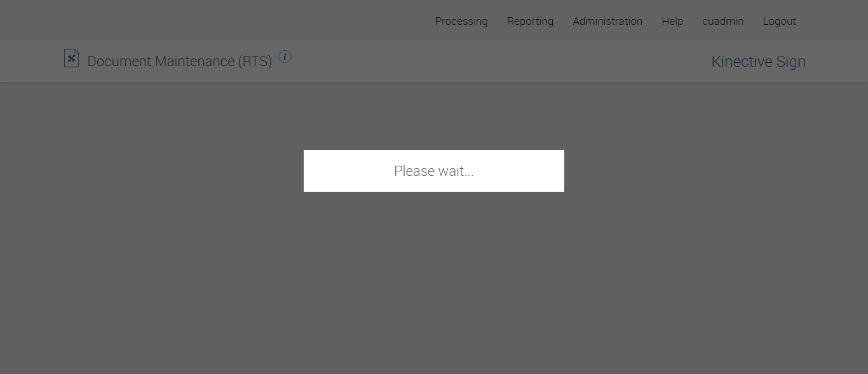
Task: Show page information via circled i icon
Action: (x=285, y=57)
